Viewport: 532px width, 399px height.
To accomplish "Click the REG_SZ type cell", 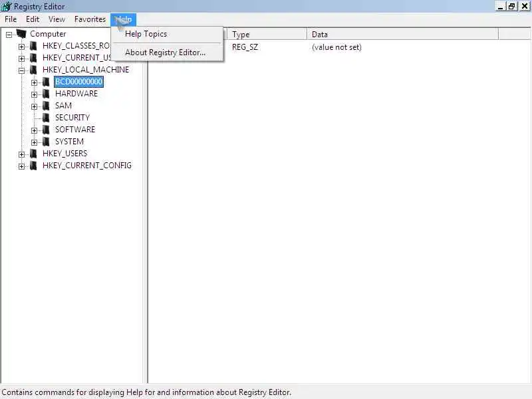I will 245,47.
